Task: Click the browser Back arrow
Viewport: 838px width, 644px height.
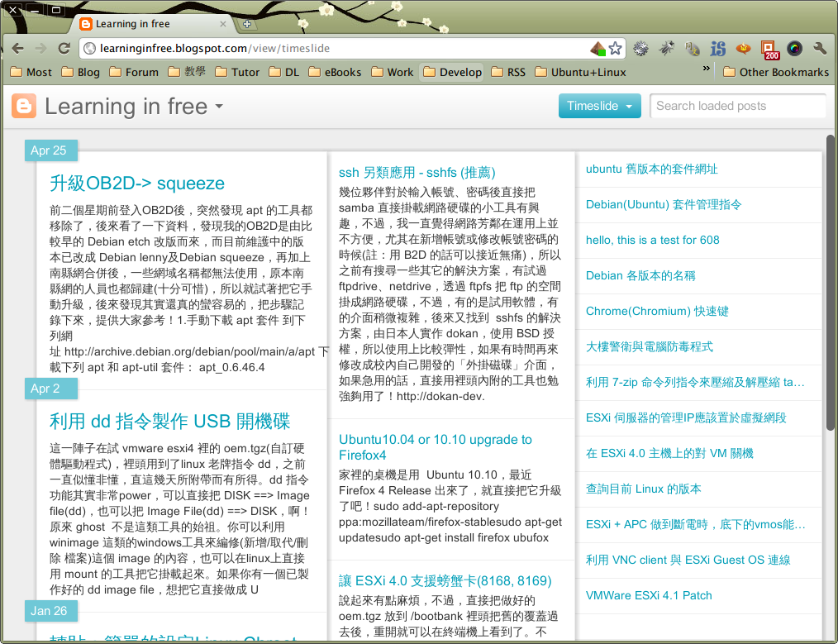Action: point(17,49)
